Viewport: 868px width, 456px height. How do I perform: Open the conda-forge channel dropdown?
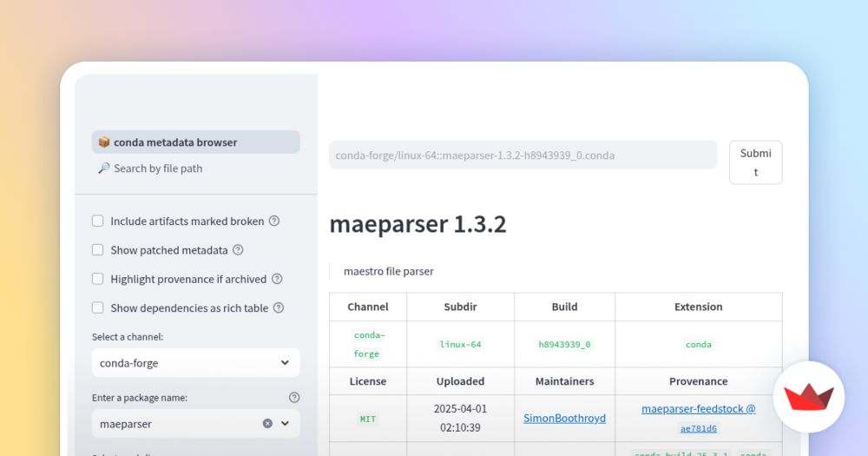click(196, 363)
